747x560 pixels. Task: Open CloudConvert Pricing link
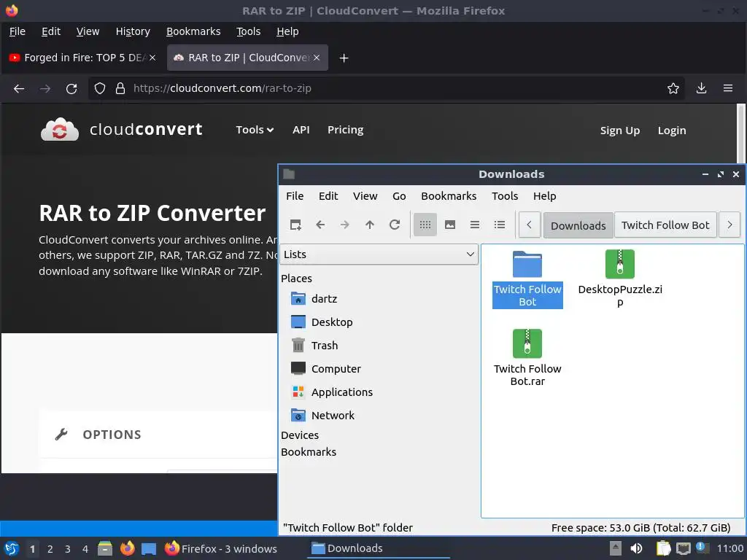coord(345,130)
